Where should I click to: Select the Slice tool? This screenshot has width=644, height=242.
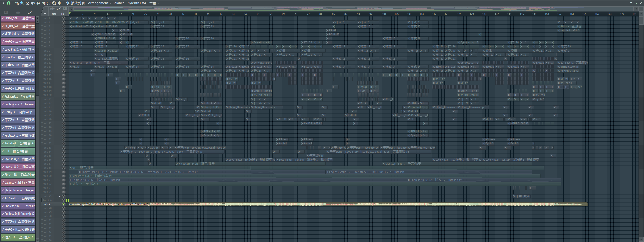[x=43, y=3]
